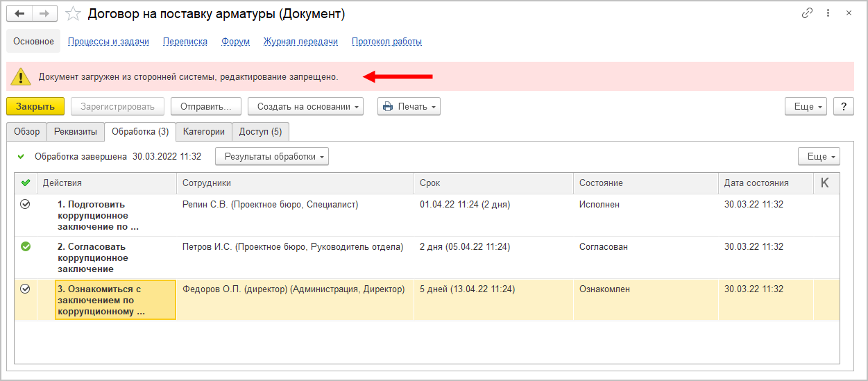Screen dimensions: 868x381
Task: Add document to favorites with star icon
Action: pyautogui.click(x=73, y=14)
